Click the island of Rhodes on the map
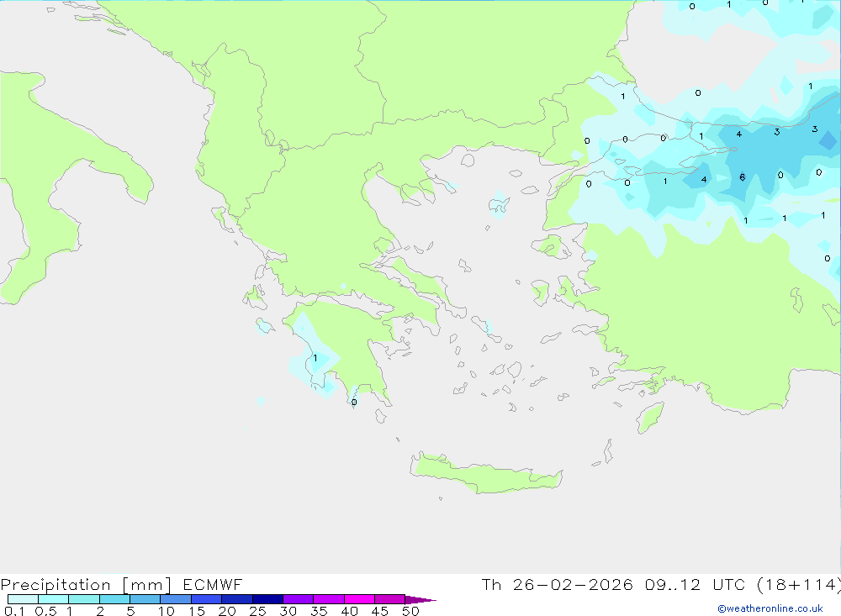 tap(650, 418)
